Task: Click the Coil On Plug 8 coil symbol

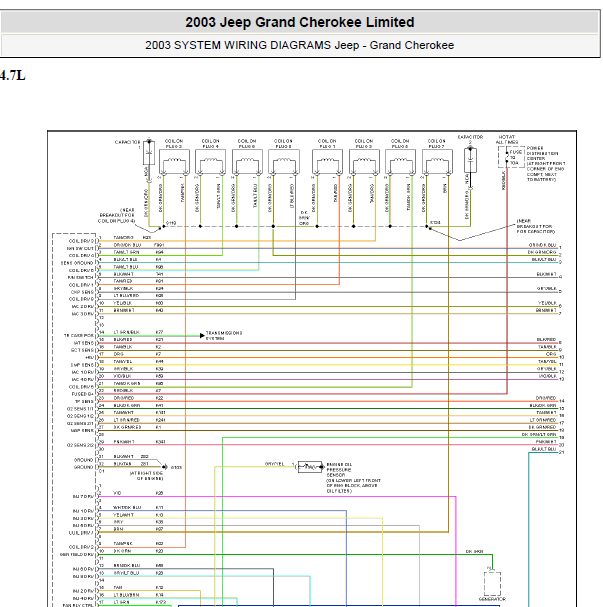Action: click(284, 162)
